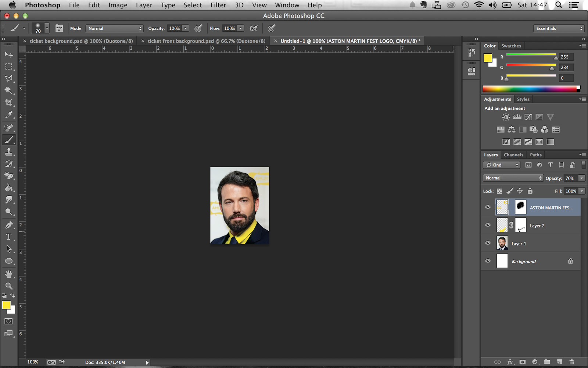This screenshot has width=588, height=368.
Task: Toggle lock transparent pixels
Action: [x=499, y=191]
